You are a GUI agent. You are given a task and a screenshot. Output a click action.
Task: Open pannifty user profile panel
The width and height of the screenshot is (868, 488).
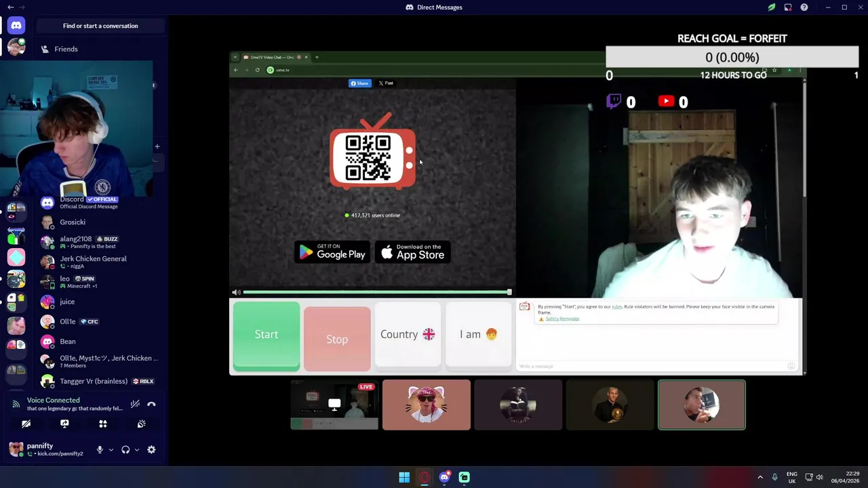(x=47, y=449)
